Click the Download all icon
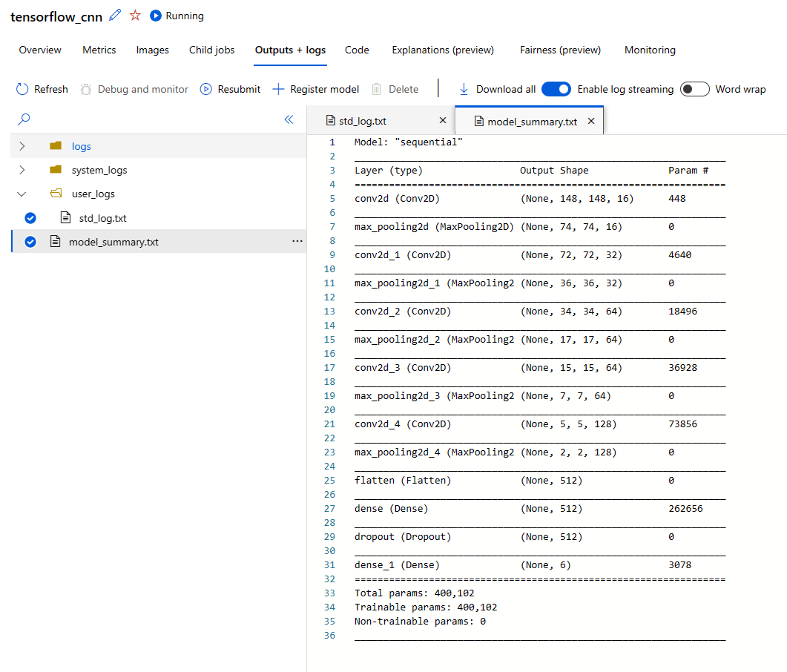The image size is (787, 672). (464, 89)
